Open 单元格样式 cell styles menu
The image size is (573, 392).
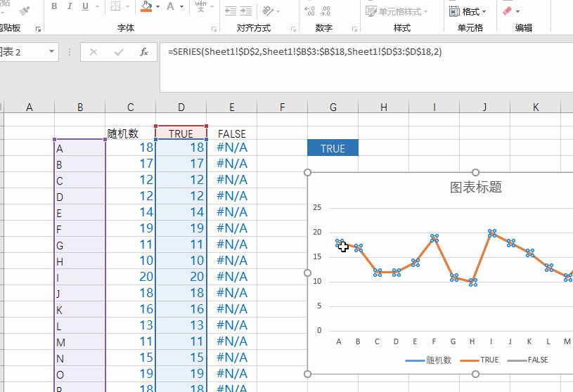click(x=397, y=11)
